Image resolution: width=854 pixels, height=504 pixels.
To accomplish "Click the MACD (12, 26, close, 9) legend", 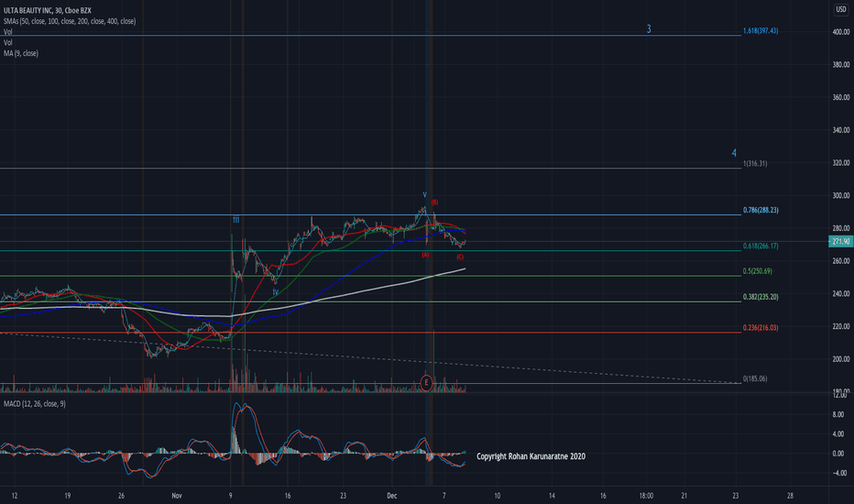I will click(x=34, y=404).
